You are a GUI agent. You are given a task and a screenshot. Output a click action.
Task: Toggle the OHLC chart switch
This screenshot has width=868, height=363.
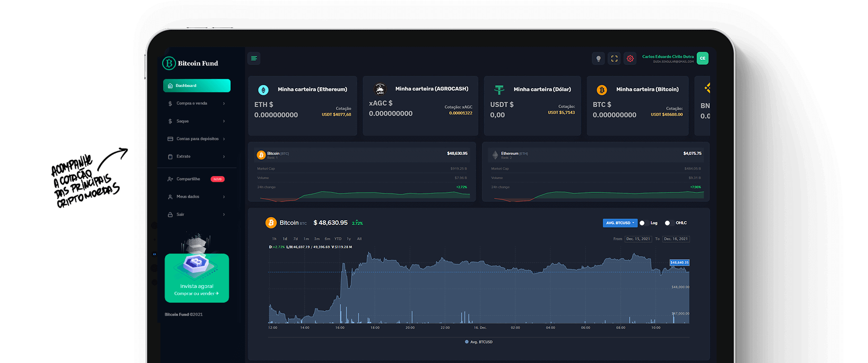[668, 223]
